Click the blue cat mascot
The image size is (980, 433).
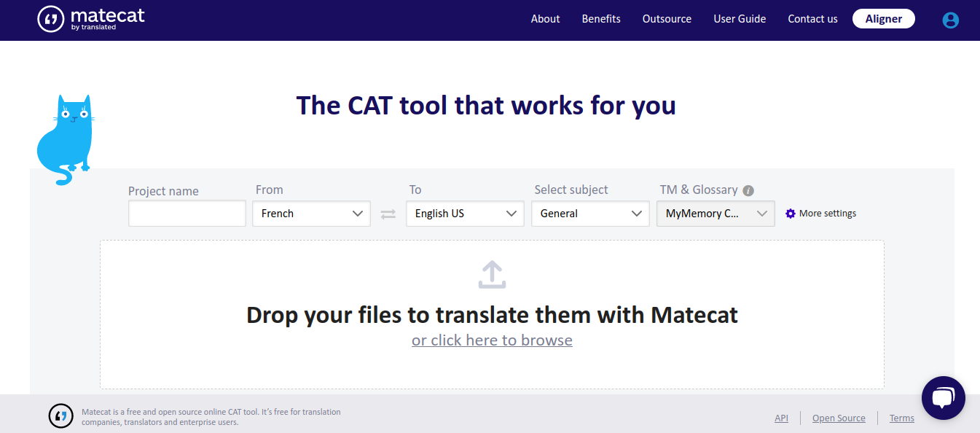point(64,139)
